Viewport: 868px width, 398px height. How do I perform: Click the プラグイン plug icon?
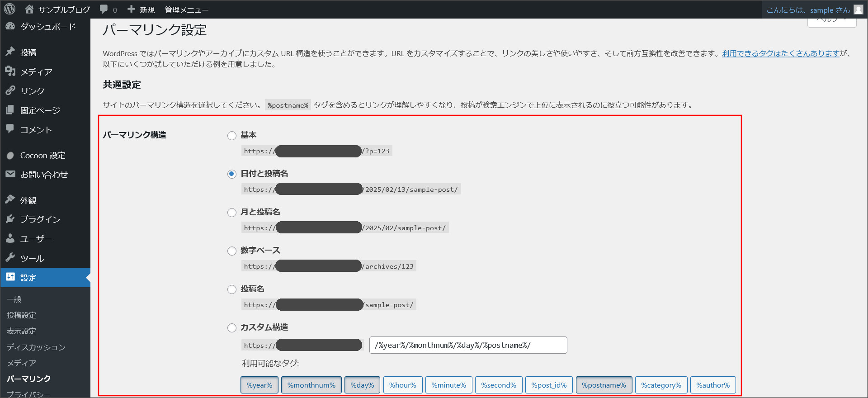pos(10,219)
